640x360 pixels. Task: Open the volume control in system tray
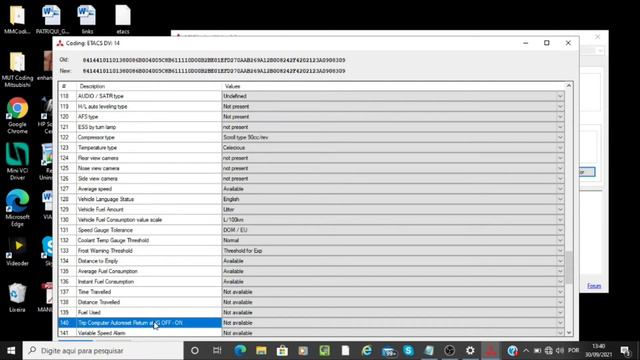pos(560,351)
